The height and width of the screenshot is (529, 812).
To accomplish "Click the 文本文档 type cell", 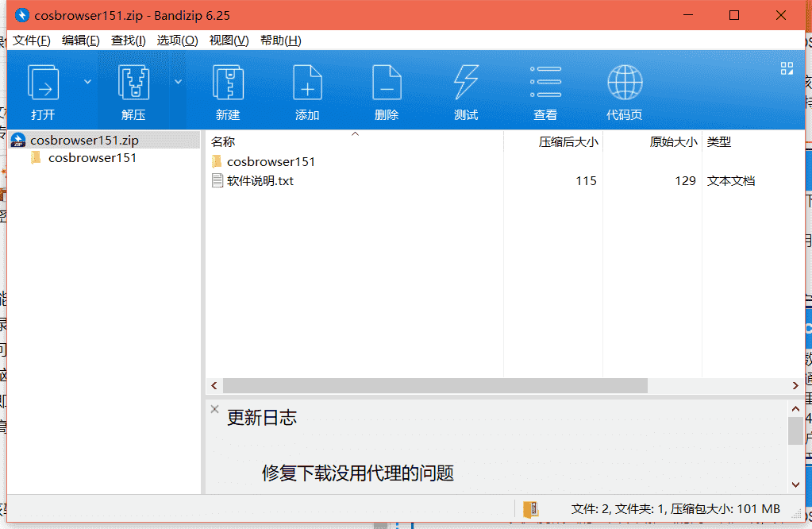I will click(731, 181).
